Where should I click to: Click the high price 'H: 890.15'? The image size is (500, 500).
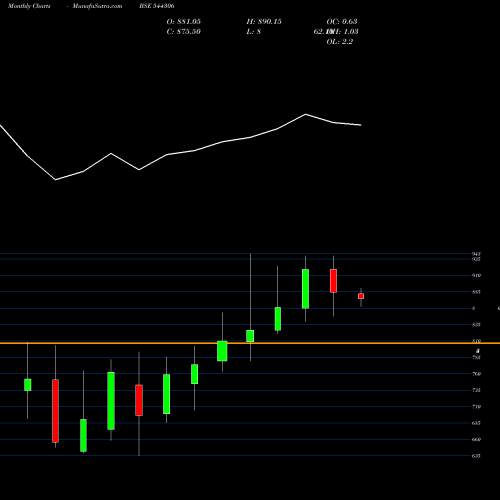point(264,21)
